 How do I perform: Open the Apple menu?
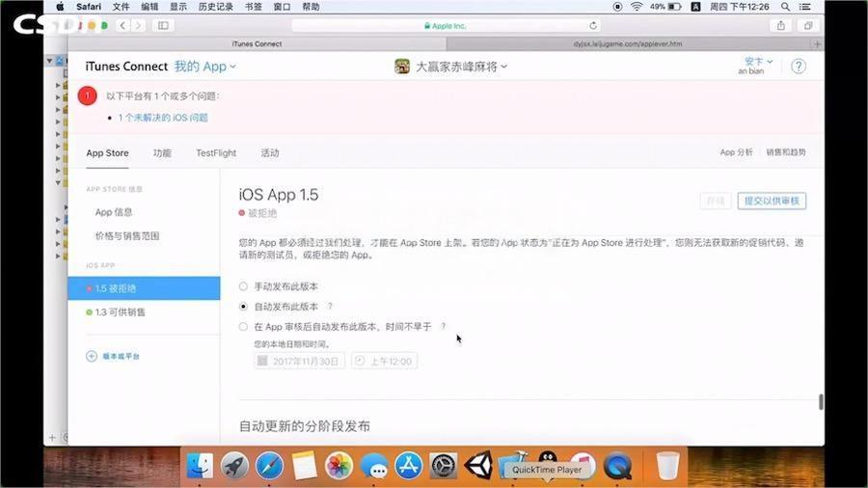tap(60, 7)
